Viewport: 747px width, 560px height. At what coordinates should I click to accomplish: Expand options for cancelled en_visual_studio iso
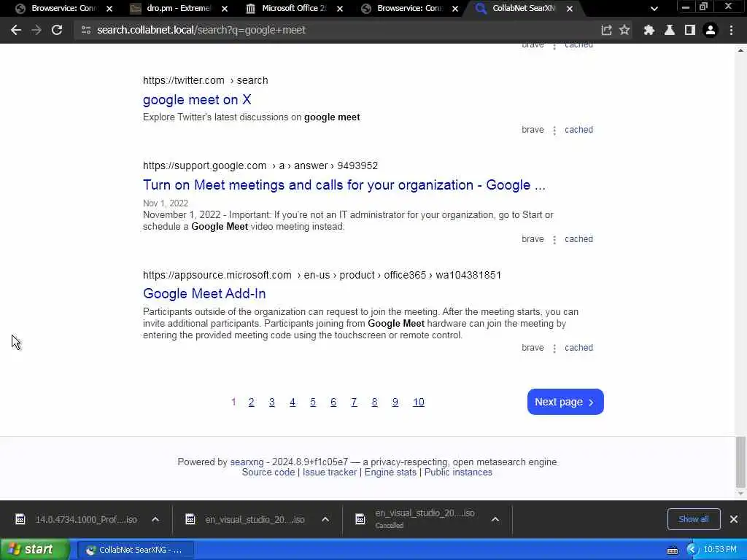[x=495, y=519]
